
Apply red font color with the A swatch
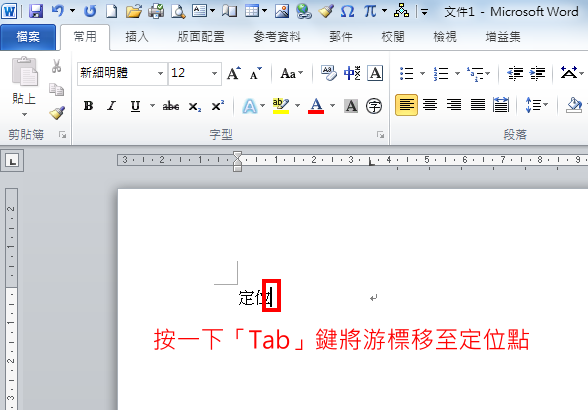[x=316, y=106]
